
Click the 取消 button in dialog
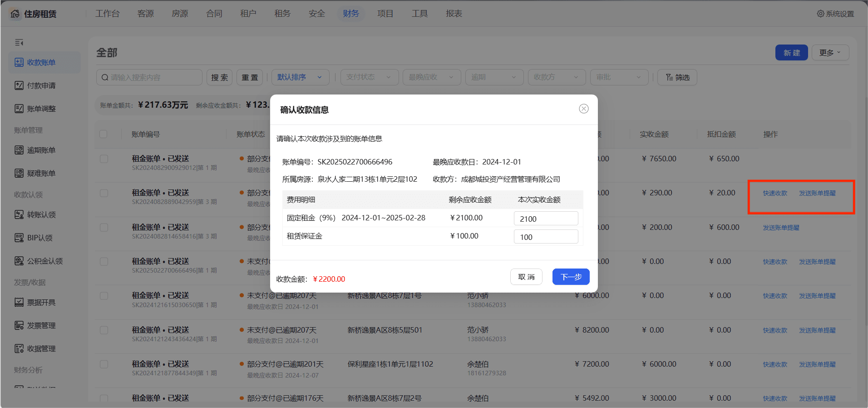tap(527, 277)
